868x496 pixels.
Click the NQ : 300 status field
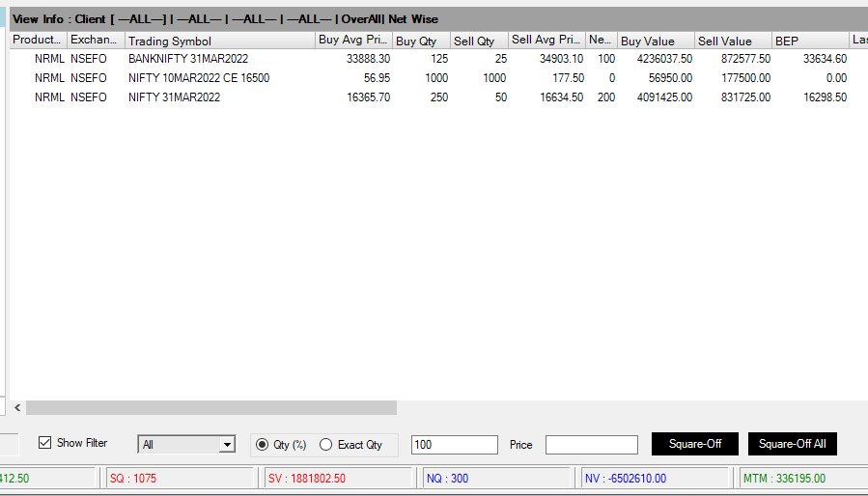tap(497, 479)
